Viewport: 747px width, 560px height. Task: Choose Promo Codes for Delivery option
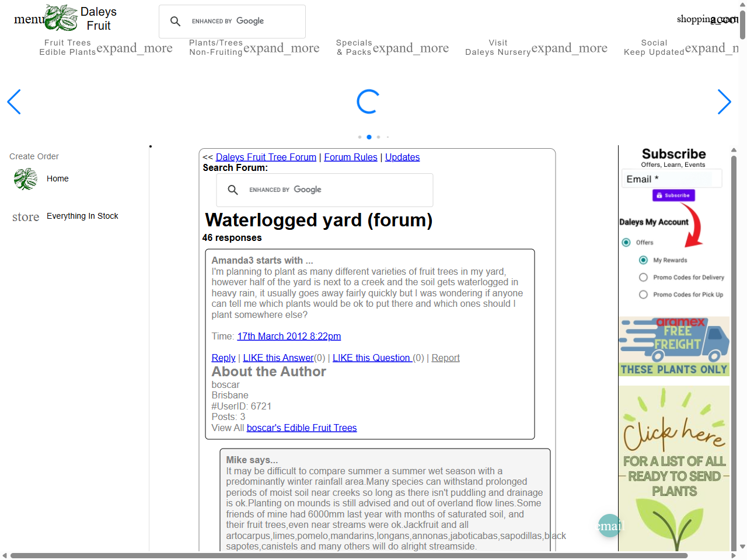click(643, 278)
